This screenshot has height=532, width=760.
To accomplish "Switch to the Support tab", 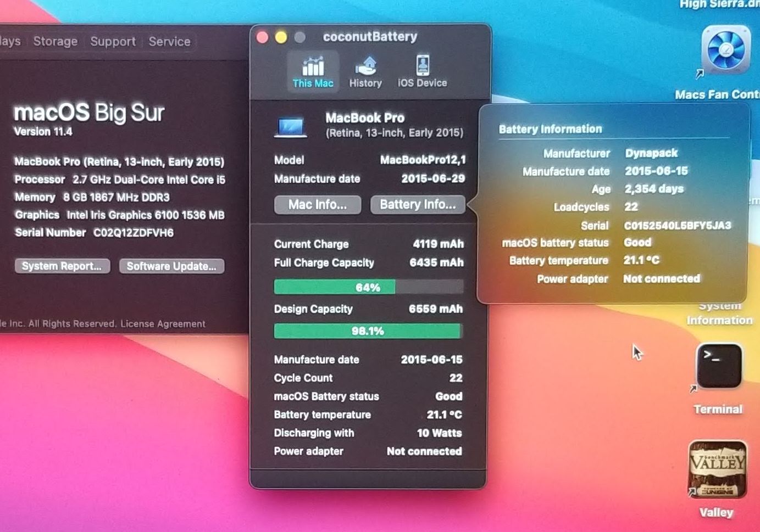I will 113,42.
